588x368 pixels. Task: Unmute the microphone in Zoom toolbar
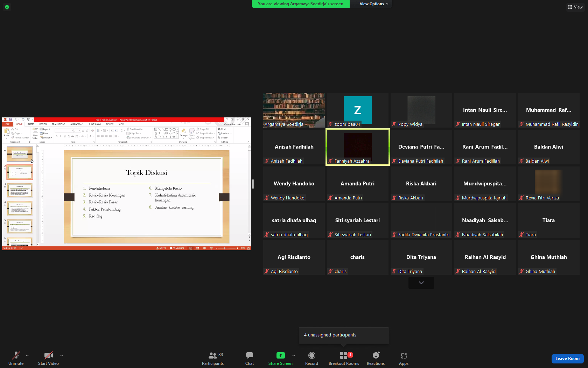(16, 358)
